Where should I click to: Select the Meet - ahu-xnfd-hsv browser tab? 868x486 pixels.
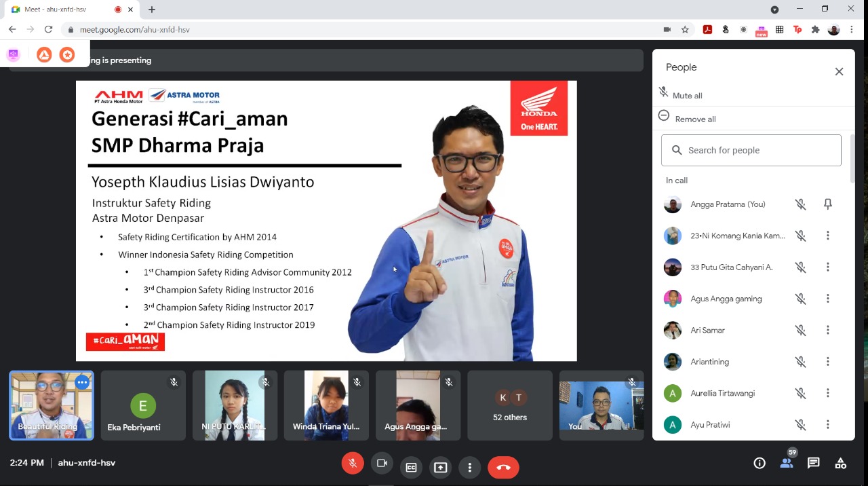71,10
